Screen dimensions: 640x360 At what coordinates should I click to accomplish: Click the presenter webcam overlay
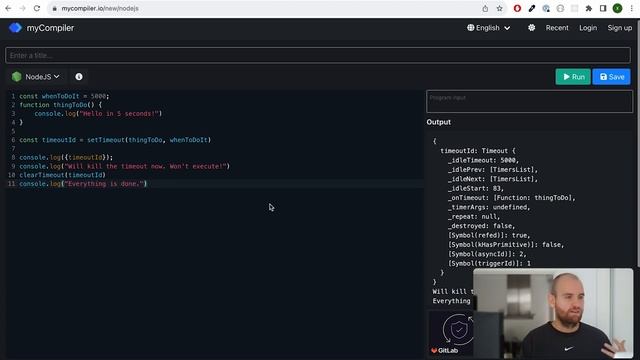click(x=553, y=313)
